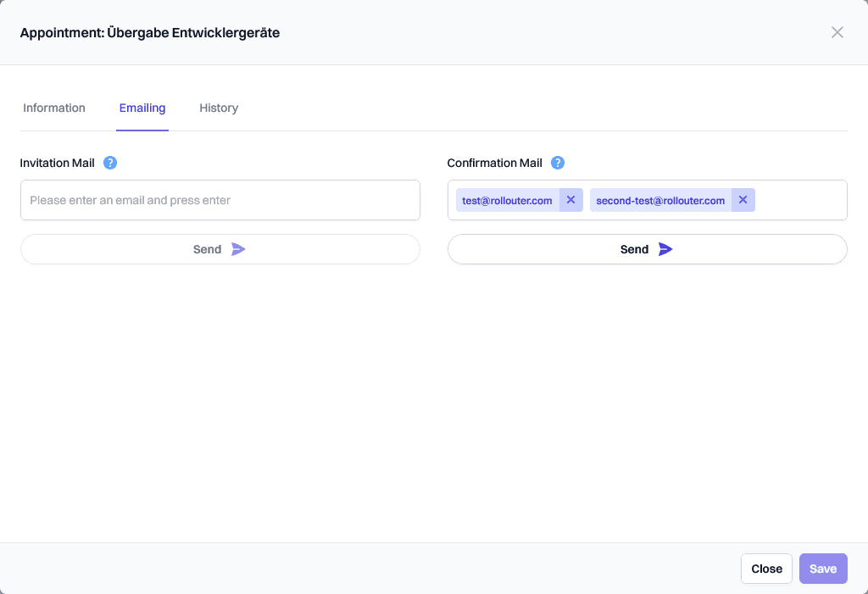Screen dimensions: 868x594
Task: Remove the test@rollouter.com email tag
Action: click(x=570, y=200)
